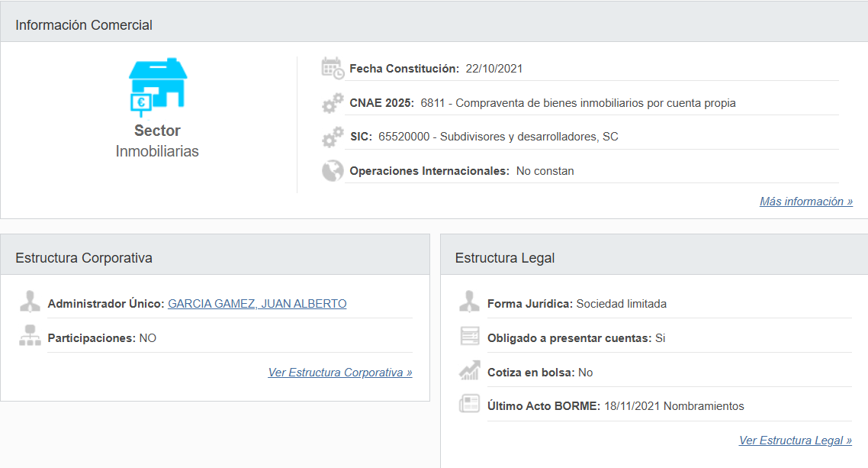Viewport: 868px width, 468px height.
Task: Follow the Ver Estructura Corporativa link
Action: pyautogui.click(x=340, y=372)
